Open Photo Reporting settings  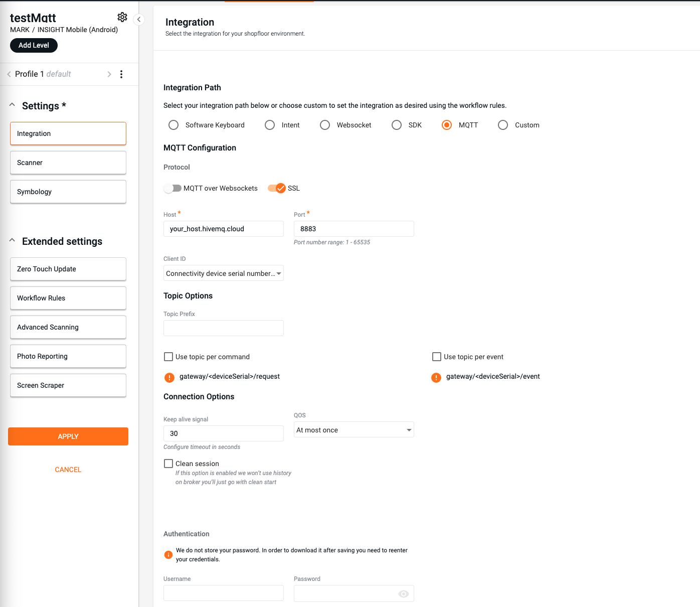[x=68, y=356]
